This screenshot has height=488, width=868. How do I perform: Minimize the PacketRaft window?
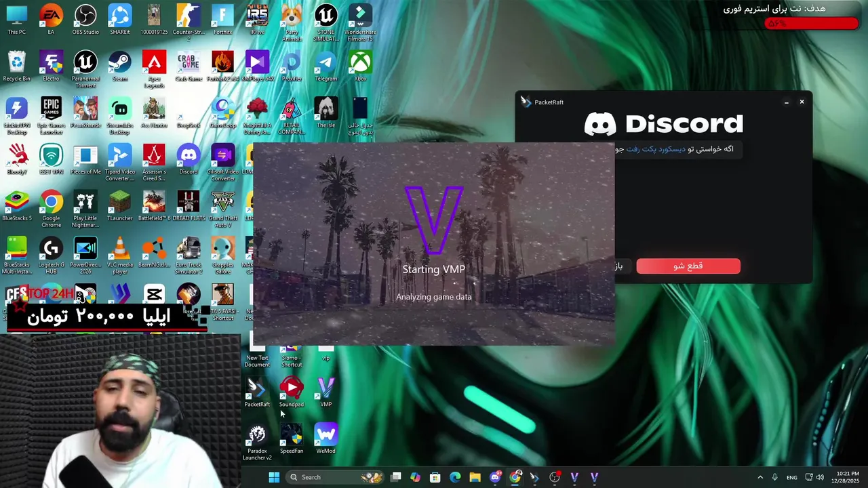[786, 102]
